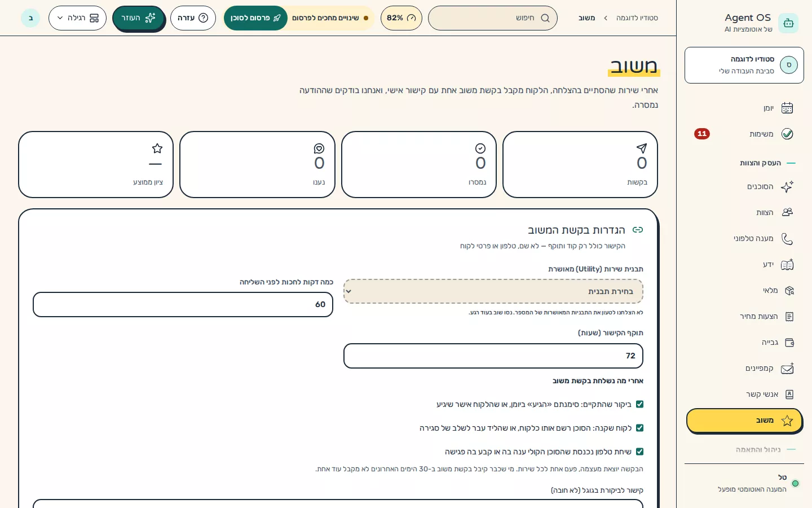This screenshot has height=508, width=812.
Task: Click the minutes-to-wait field showing 60
Action: (183, 304)
